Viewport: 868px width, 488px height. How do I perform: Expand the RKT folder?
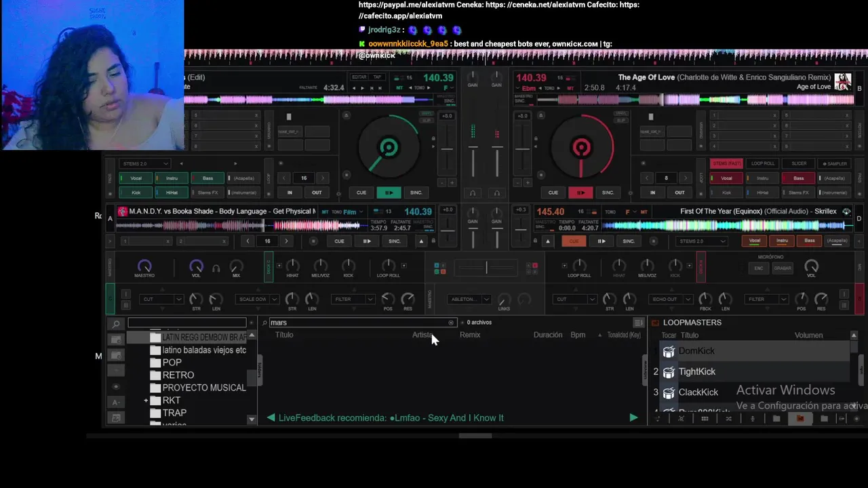coord(146,401)
